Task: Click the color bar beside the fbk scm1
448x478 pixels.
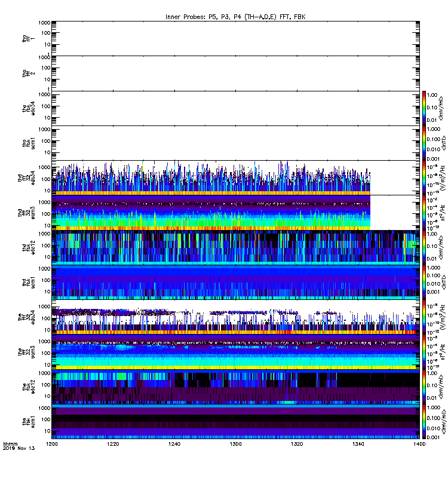Action: [x=424, y=422]
